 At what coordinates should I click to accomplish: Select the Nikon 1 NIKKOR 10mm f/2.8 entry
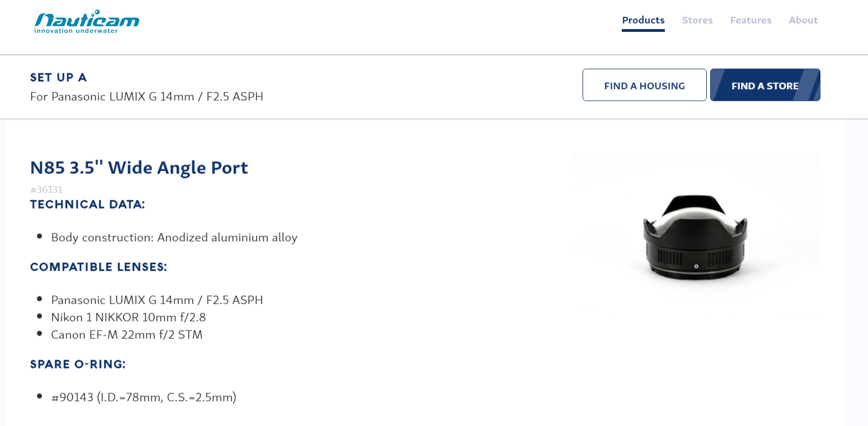tap(128, 318)
